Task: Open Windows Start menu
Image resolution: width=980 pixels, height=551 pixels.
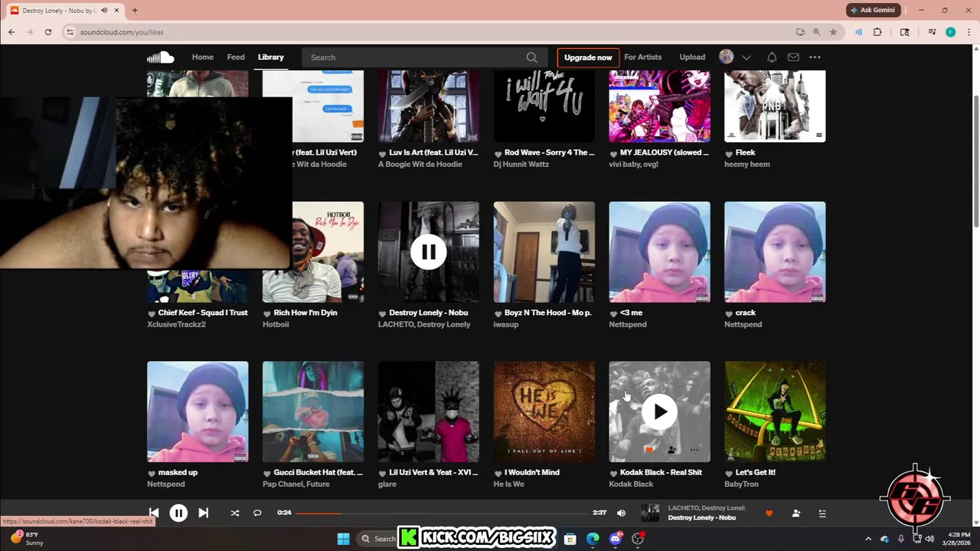Action: pyautogui.click(x=343, y=539)
